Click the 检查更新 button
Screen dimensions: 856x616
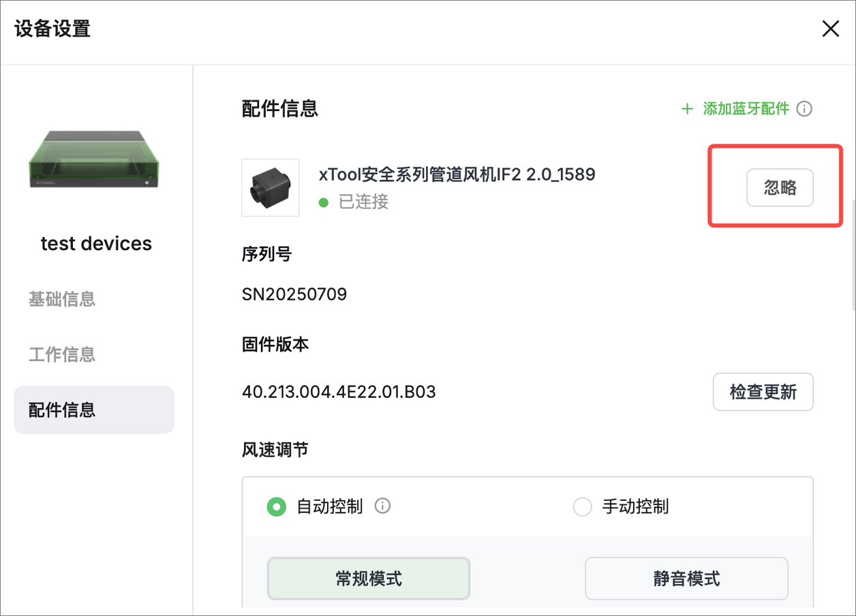pos(763,392)
